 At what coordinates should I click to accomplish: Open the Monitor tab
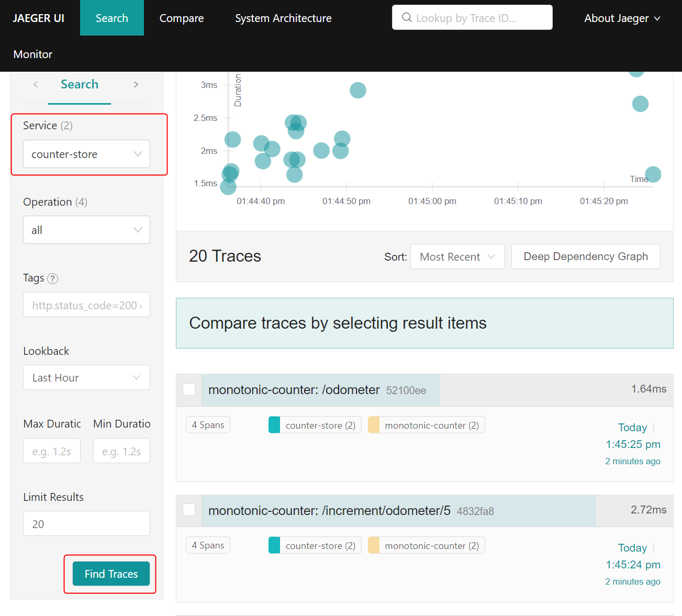(33, 54)
